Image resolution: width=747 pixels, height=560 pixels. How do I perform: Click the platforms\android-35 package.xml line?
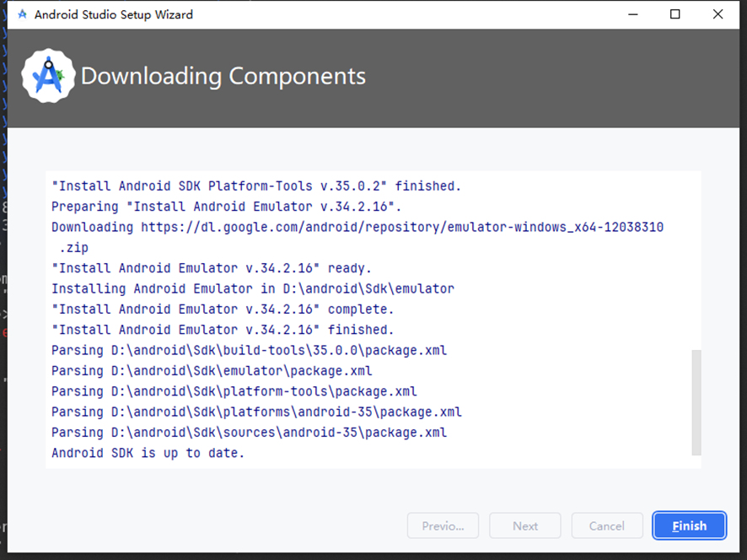tap(257, 412)
